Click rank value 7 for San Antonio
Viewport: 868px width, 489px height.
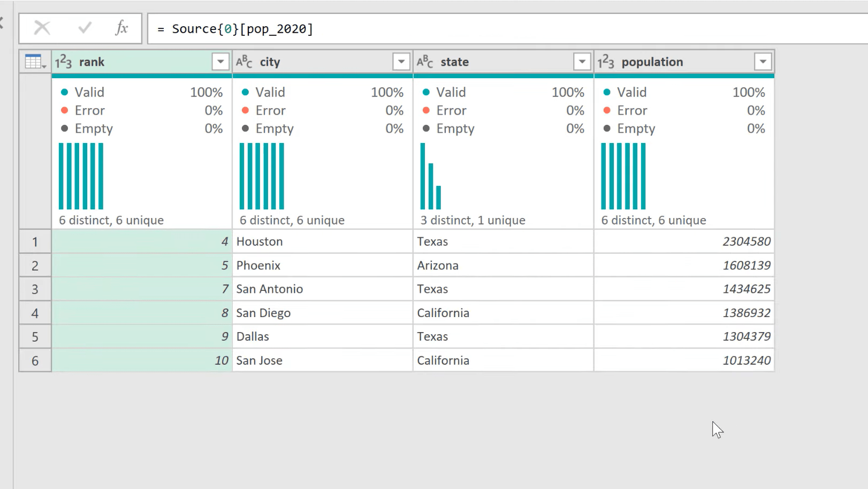click(142, 289)
